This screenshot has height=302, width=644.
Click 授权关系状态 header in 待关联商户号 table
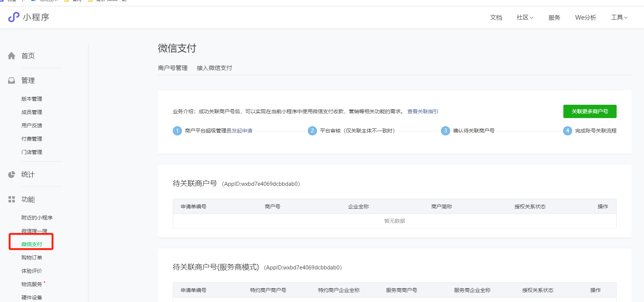[530, 207]
